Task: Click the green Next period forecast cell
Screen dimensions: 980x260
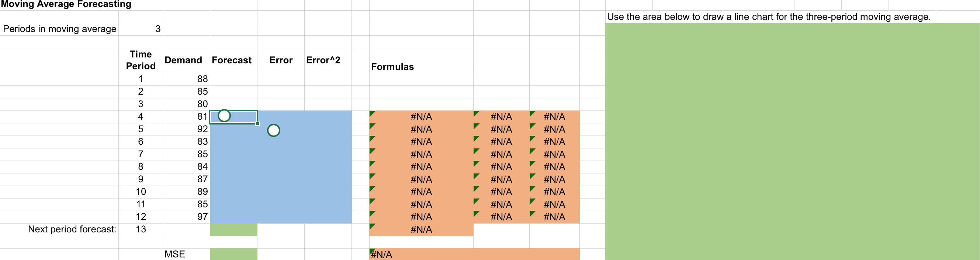Action: pyautogui.click(x=233, y=229)
